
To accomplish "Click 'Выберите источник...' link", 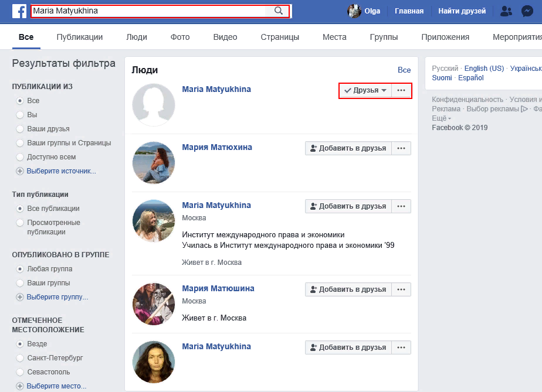I will point(61,171).
